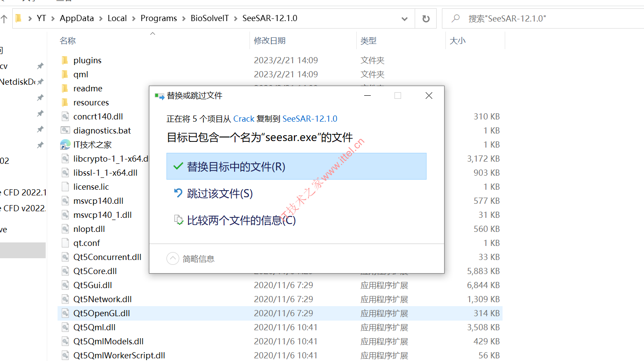This screenshot has height=361, width=644.
Task: Choose 替换目标中的文件(R) option
Action: [x=297, y=166]
